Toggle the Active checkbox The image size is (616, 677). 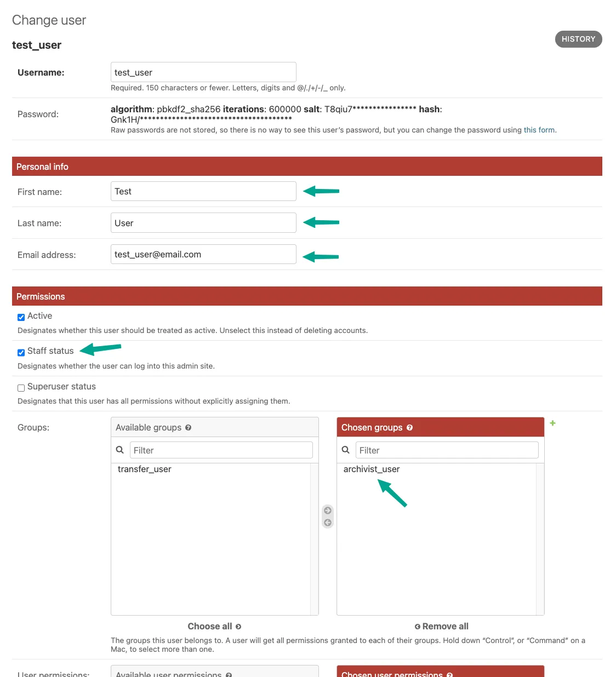[x=21, y=317]
